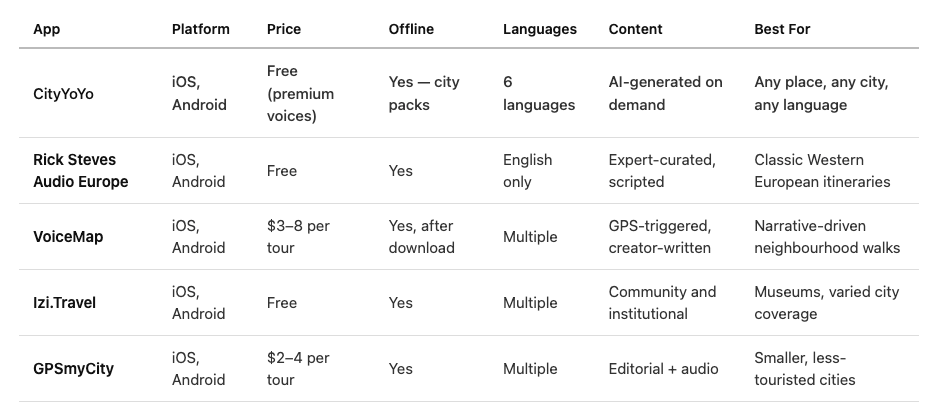Click the Best For column header
Screen dimensions: 947x420
tap(782, 29)
